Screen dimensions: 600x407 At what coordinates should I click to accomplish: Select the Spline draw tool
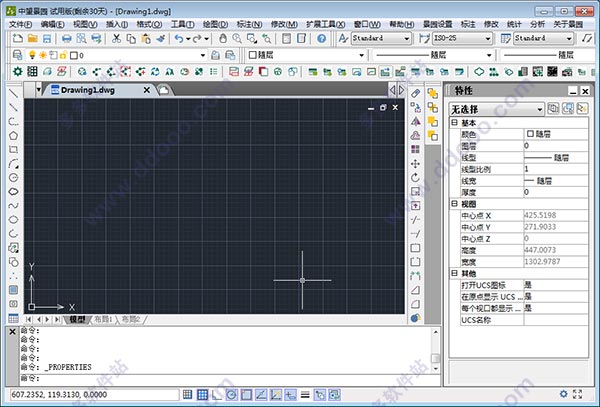coord(13,206)
